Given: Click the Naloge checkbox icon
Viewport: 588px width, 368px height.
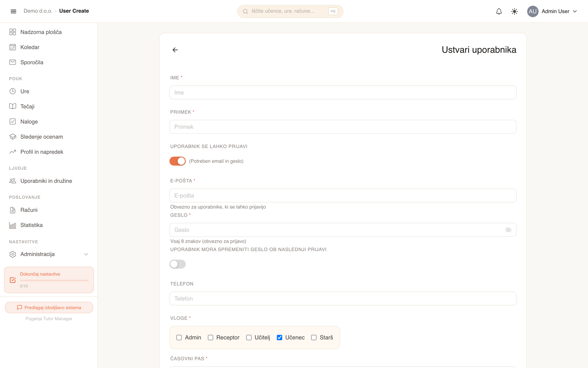Looking at the screenshot, I should [x=13, y=122].
